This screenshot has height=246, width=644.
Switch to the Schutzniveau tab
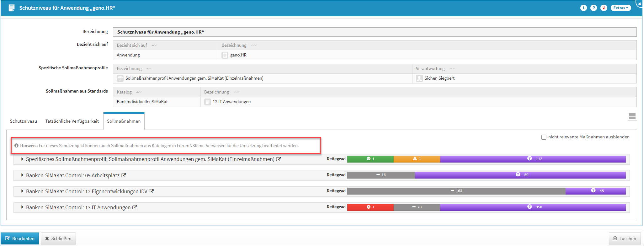click(24, 121)
